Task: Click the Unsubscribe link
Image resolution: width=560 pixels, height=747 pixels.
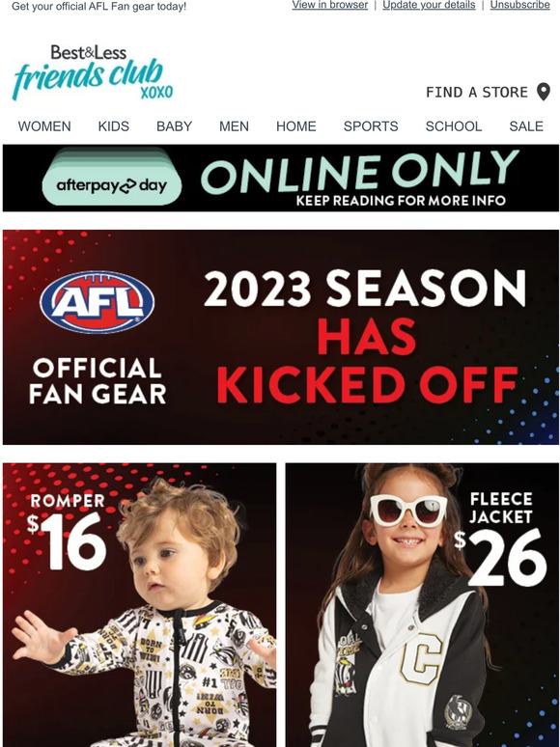Action: pyautogui.click(x=520, y=5)
